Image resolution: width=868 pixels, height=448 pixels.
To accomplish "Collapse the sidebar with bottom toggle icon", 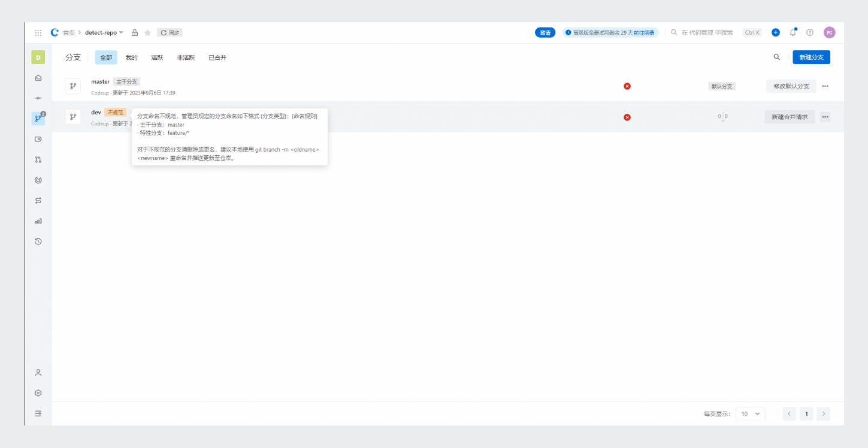I will point(38,413).
